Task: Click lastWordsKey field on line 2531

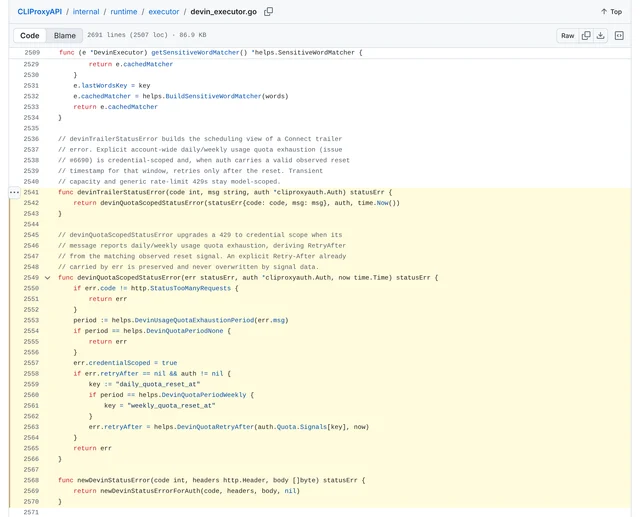Action: pos(104,86)
